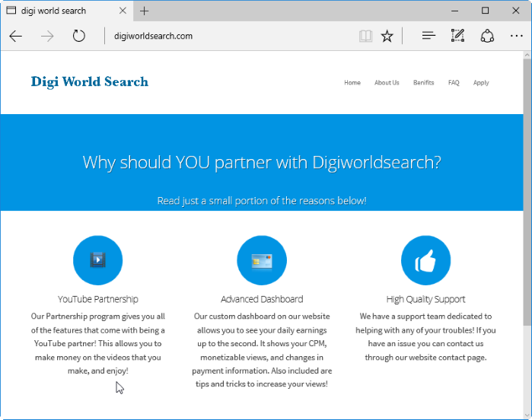The image size is (532, 420).
Task: Click the scrollbar down arrow
Action: (x=527, y=415)
